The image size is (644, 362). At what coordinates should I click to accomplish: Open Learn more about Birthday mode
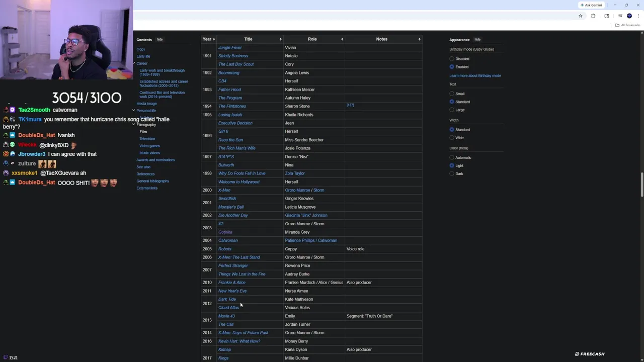[475, 76]
